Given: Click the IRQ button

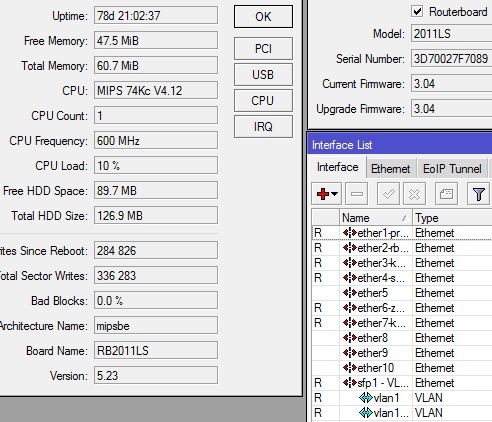Looking at the screenshot, I should click(x=263, y=127).
